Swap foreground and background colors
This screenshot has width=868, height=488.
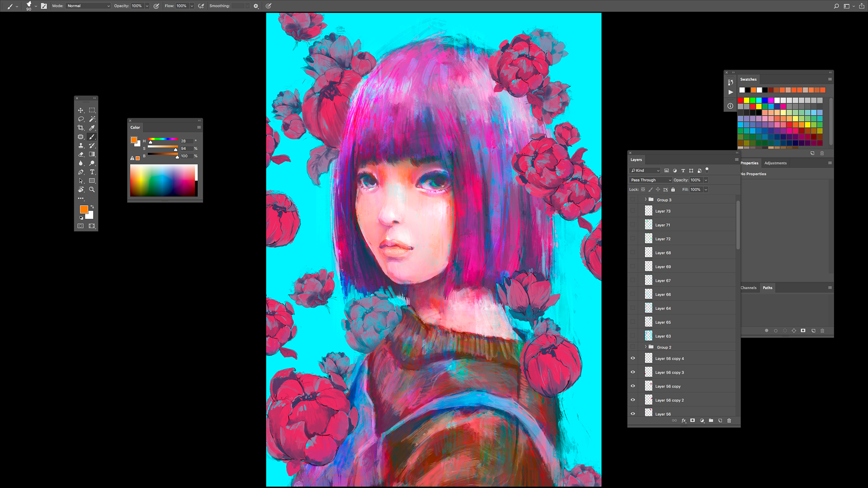point(92,207)
